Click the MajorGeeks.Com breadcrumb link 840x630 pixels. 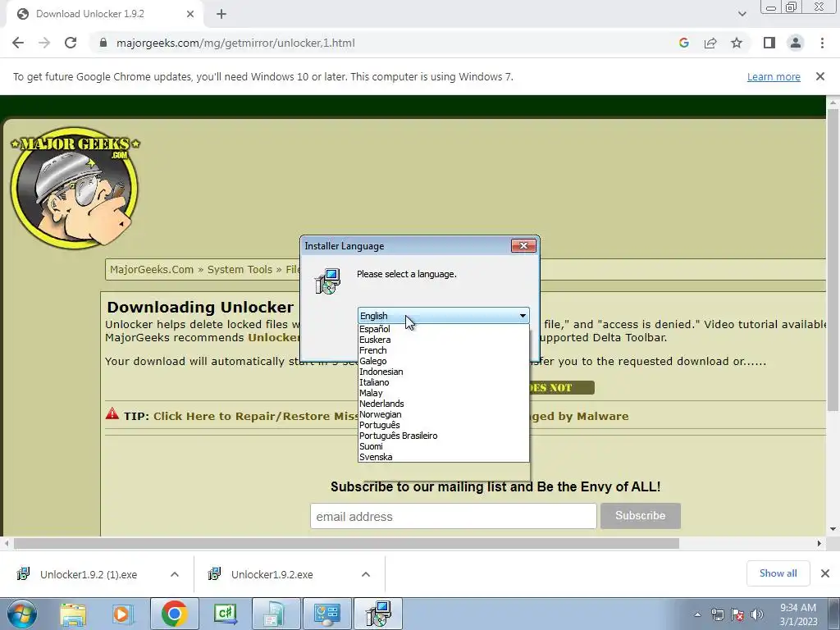point(152,269)
